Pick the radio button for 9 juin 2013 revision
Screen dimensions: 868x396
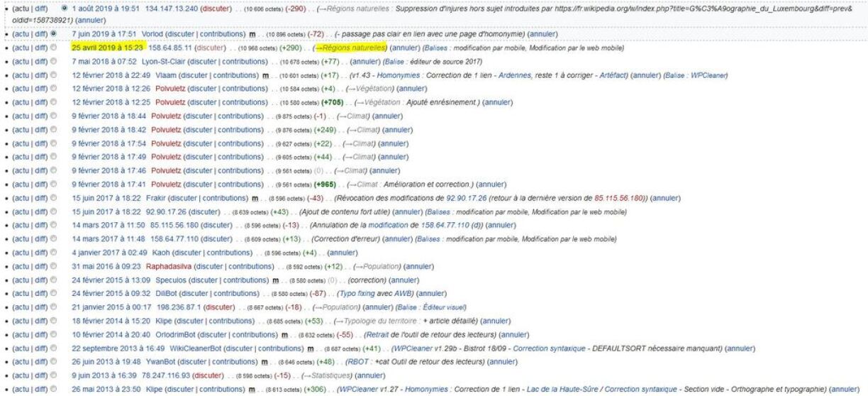53,375
